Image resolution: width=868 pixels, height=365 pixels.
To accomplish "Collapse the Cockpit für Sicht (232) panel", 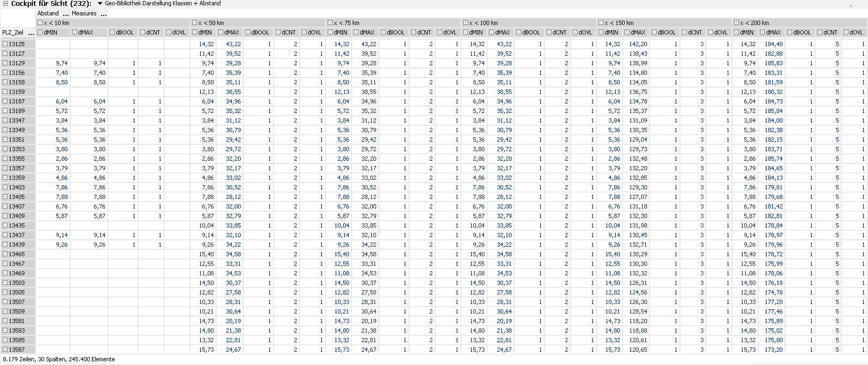I will pos(5,3).
